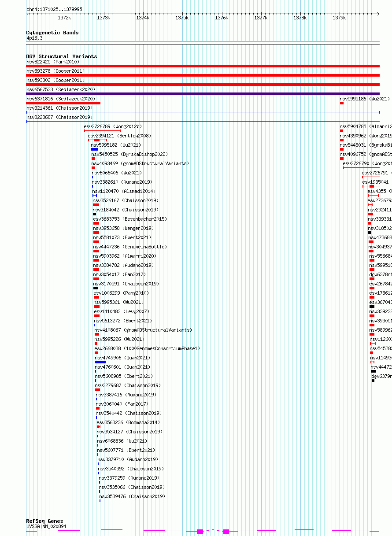Click nsv3539476 (Chaisson2019) label

pos(133,496)
